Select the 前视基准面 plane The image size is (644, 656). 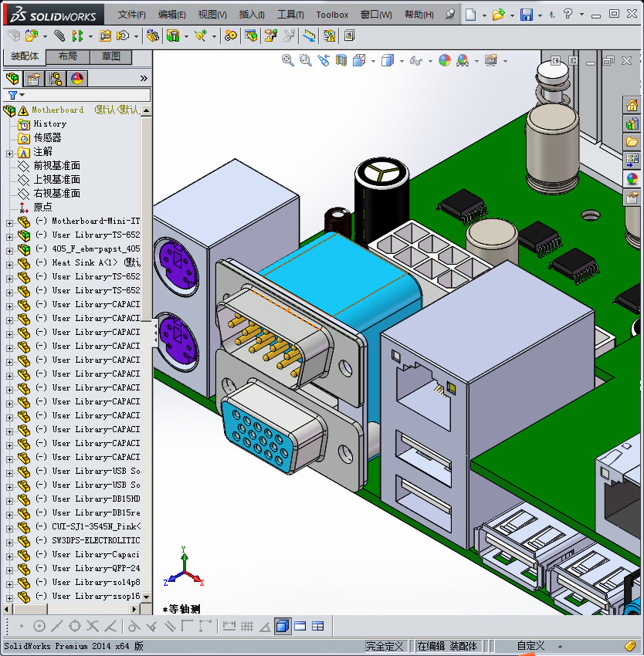[56, 166]
